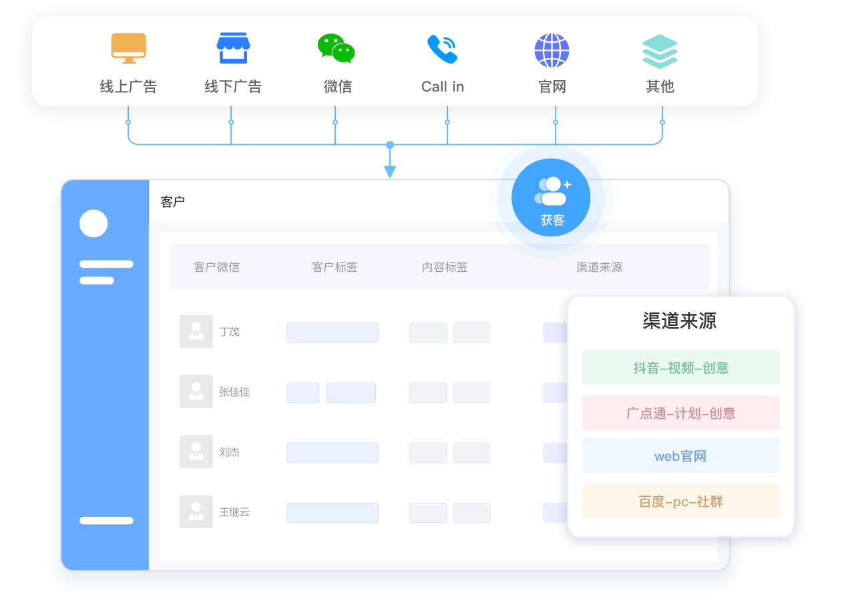Click the 线下广告 label
The height and width of the screenshot is (601, 868).
pos(233,86)
